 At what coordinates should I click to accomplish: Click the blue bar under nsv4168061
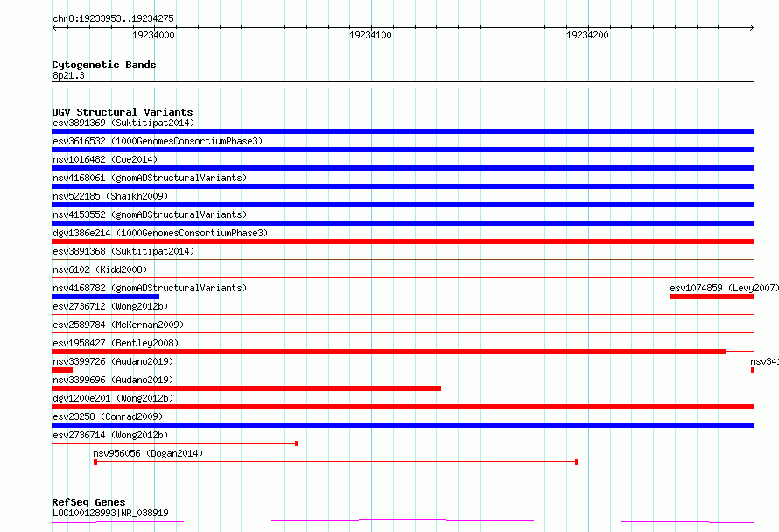coord(403,186)
